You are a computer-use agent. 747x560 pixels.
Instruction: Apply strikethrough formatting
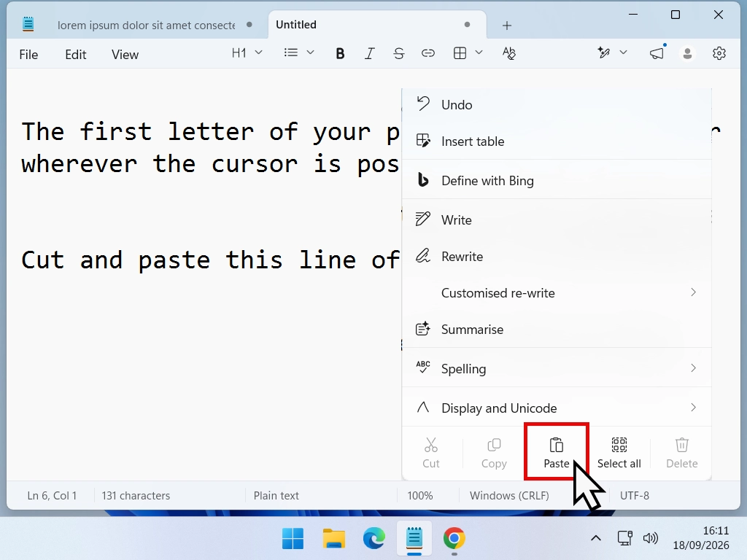(399, 53)
